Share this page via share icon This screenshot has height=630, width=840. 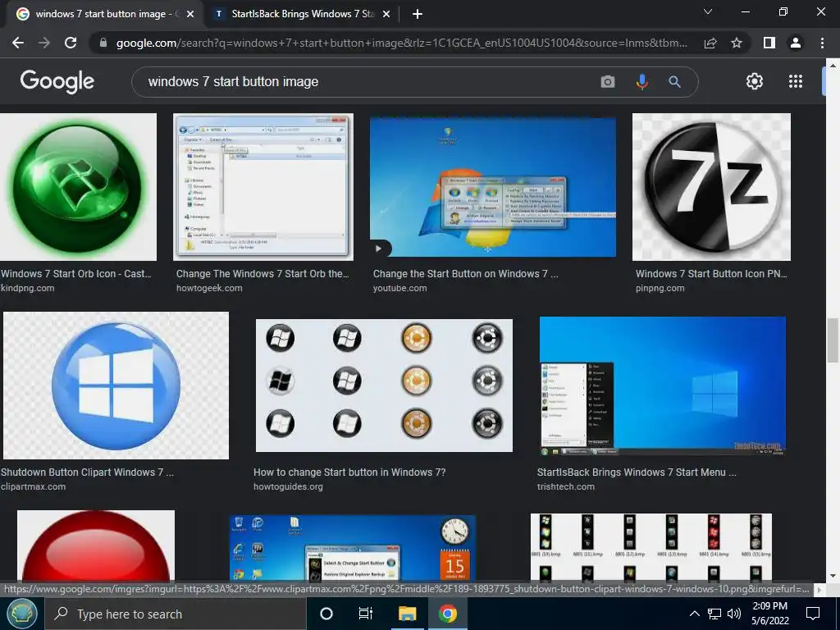(x=710, y=43)
